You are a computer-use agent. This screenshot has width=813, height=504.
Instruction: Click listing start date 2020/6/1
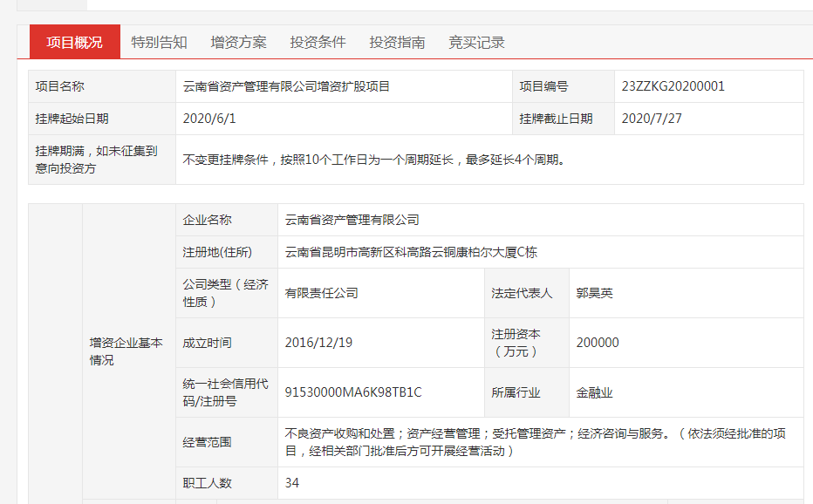point(209,119)
